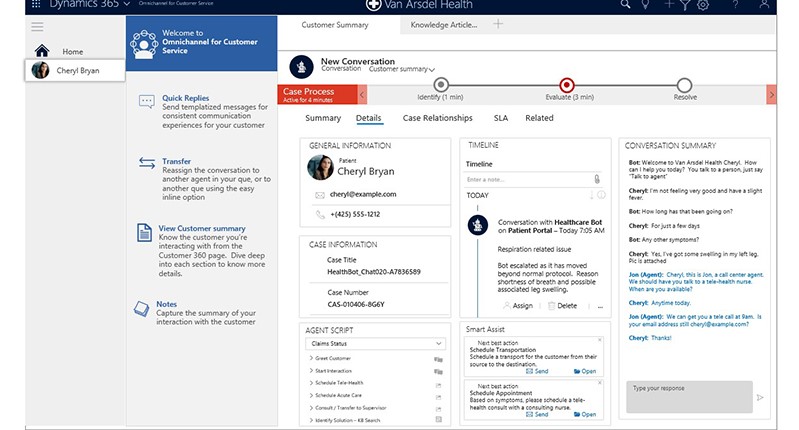This screenshot has width=799, height=430.
Task: Click the Quick Replies chat bubble icon
Action: pos(147,101)
